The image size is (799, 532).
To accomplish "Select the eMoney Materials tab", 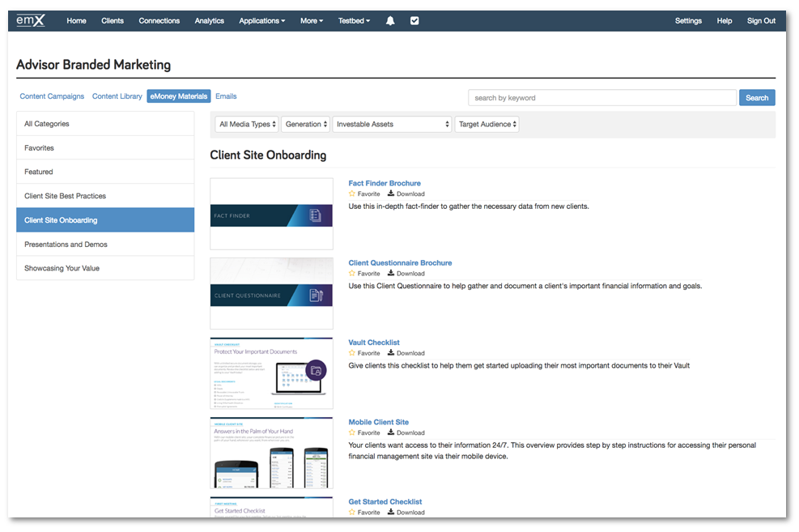I will 179,96.
